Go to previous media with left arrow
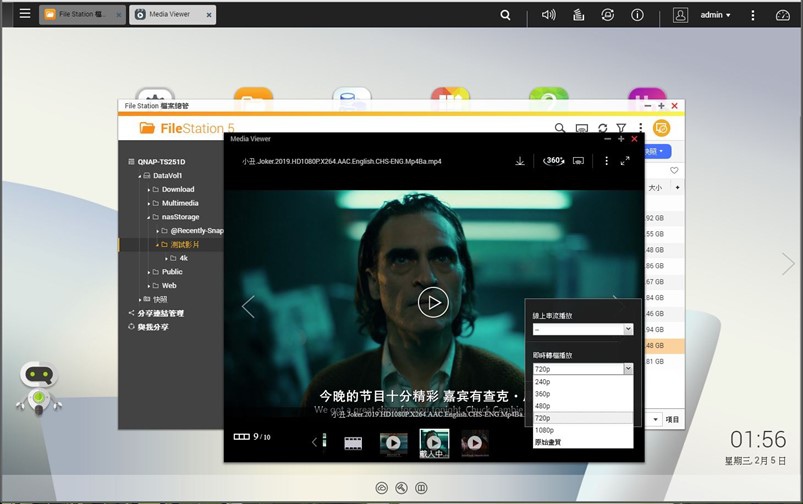803x504 pixels. [248, 307]
